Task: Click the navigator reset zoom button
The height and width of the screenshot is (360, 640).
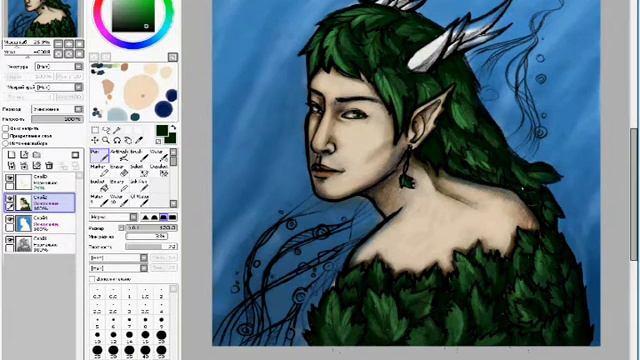Action: (x=80, y=43)
